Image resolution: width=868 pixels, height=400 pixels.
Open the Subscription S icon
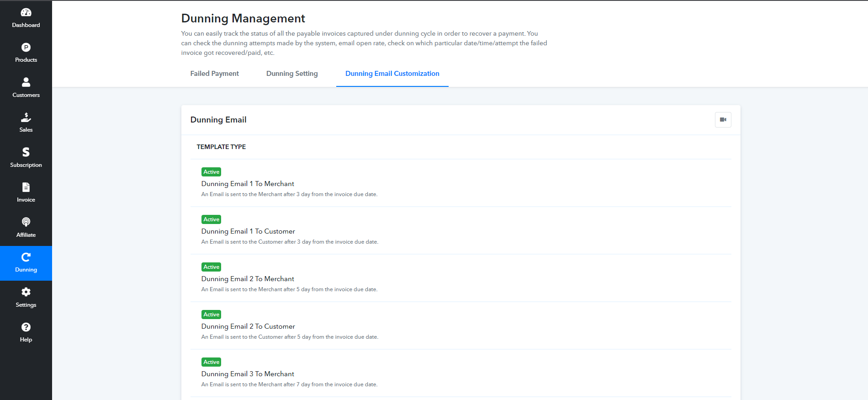pos(26,152)
